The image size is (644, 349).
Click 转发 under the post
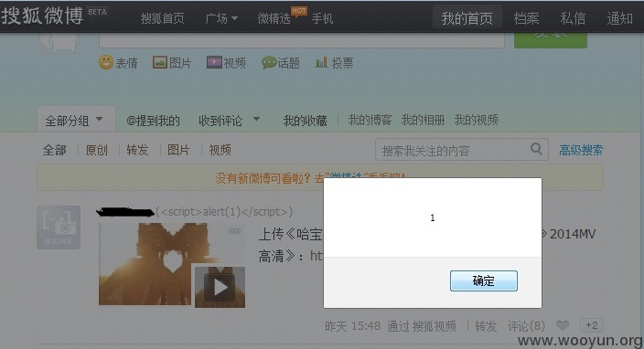coord(486,326)
